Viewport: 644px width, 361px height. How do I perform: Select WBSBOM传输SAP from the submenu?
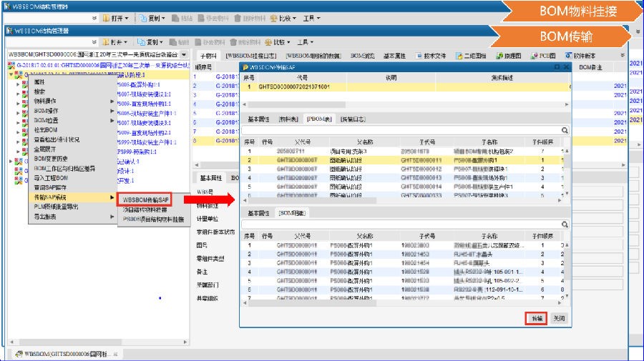(x=145, y=199)
